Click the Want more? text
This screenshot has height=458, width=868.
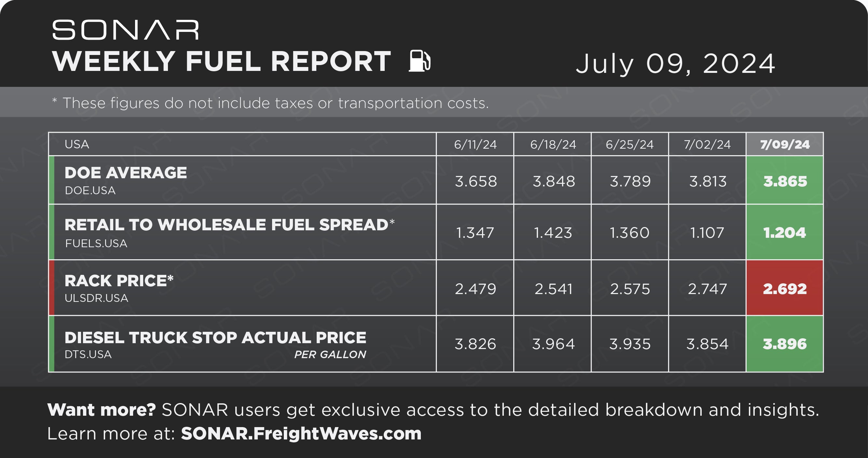tap(102, 410)
